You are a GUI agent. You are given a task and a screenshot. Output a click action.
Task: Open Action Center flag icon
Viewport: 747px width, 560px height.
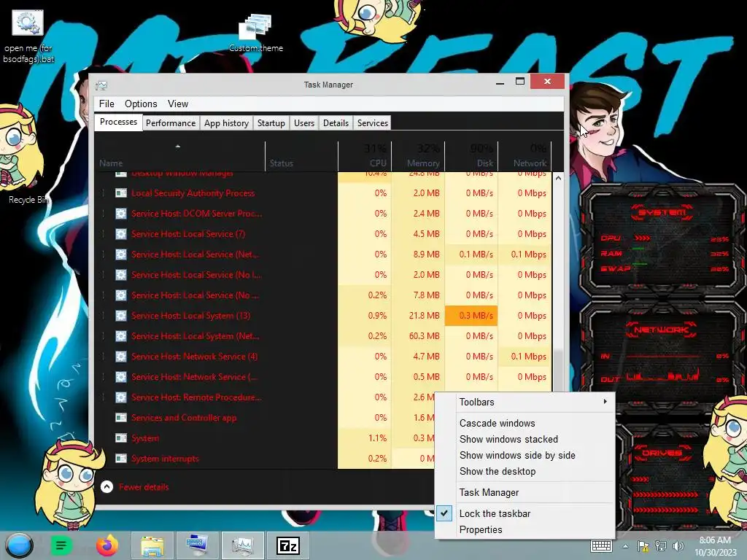point(643,546)
